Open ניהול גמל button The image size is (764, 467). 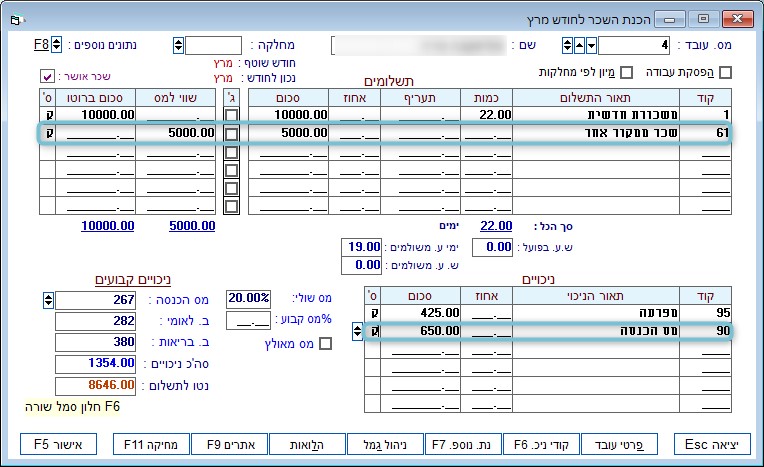tap(385, 444)
